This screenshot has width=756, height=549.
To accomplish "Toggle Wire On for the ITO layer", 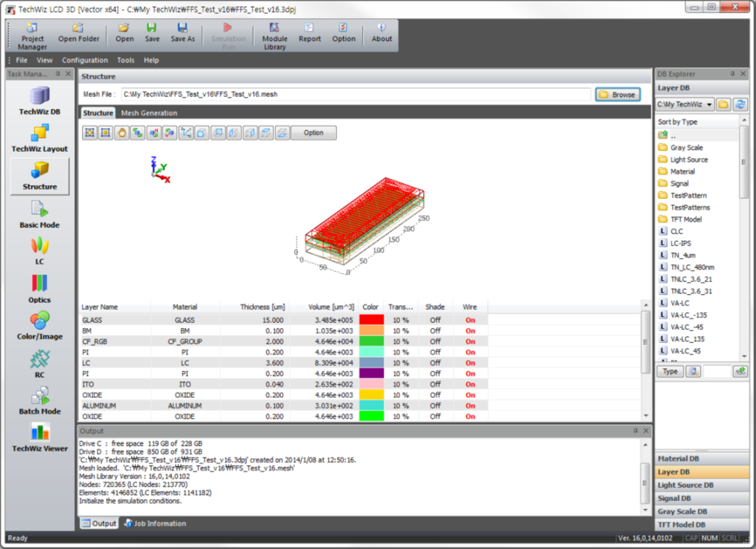I will (x=470, y=384).
